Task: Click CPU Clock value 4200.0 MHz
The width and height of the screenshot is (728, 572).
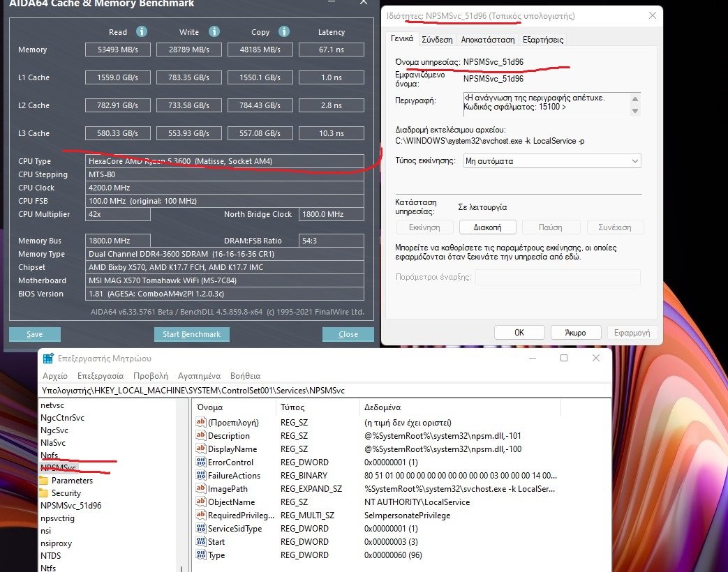Action: [x=225, y=188]
